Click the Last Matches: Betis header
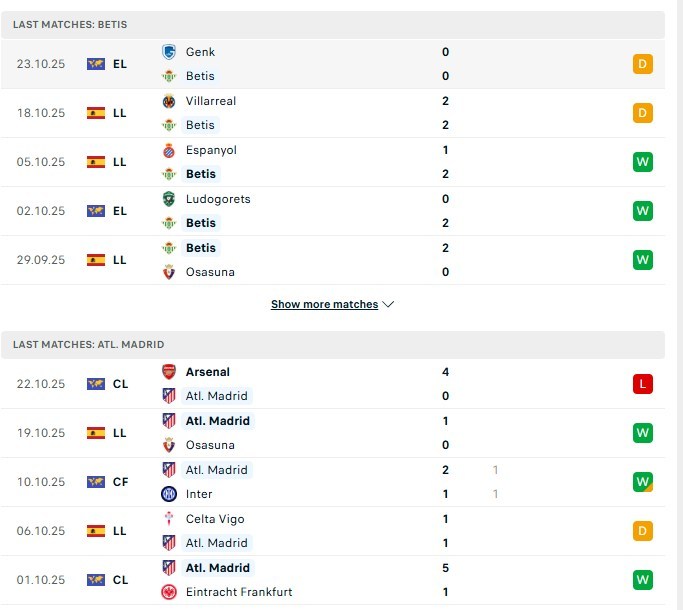Screen dimensions: 683x610 pos(70,24)
